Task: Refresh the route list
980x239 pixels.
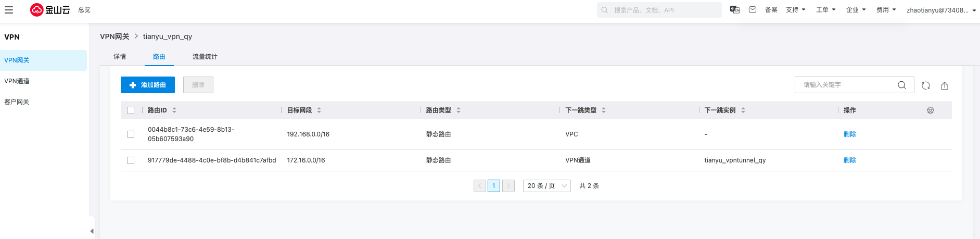Action: (926, 85)
